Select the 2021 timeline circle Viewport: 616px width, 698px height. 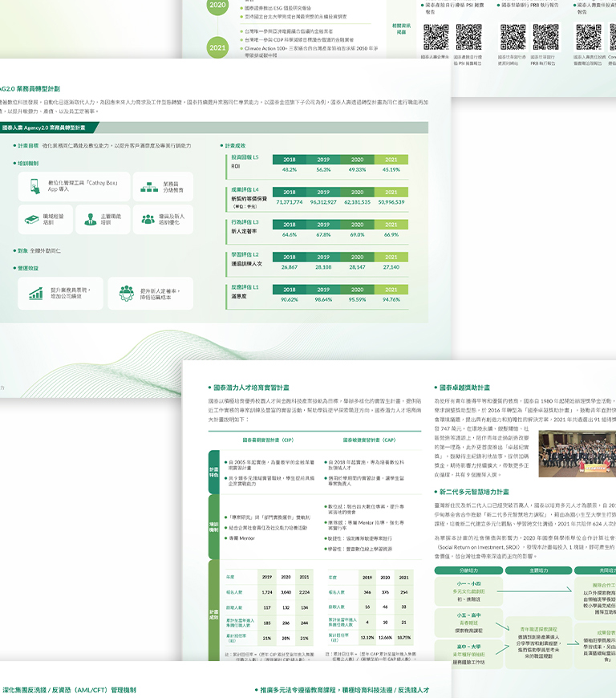click(x=217, y=48)
